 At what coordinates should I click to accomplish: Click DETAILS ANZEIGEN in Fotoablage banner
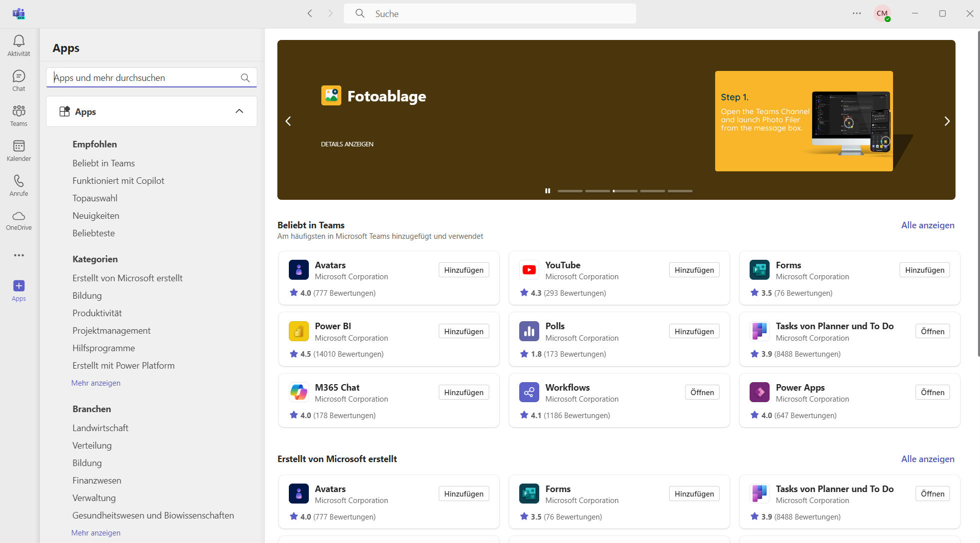347,144
